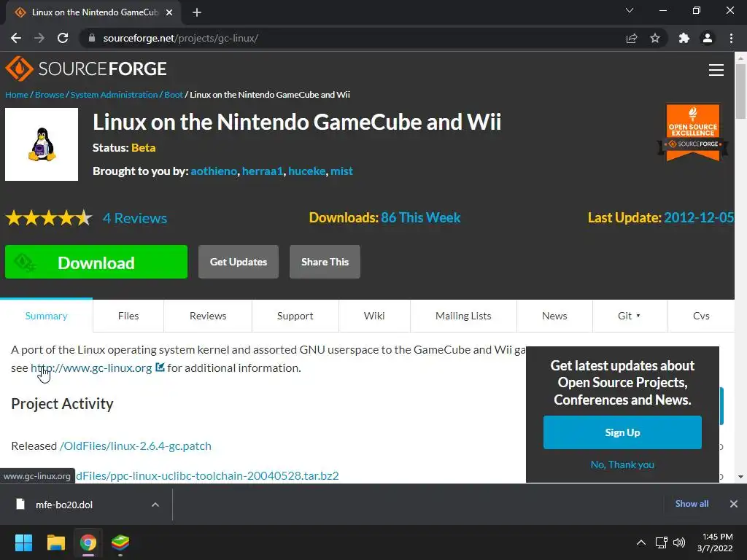Click the browser forward arrow
The height and width of the screenshot is (560, 747).
tap(39, 38)
